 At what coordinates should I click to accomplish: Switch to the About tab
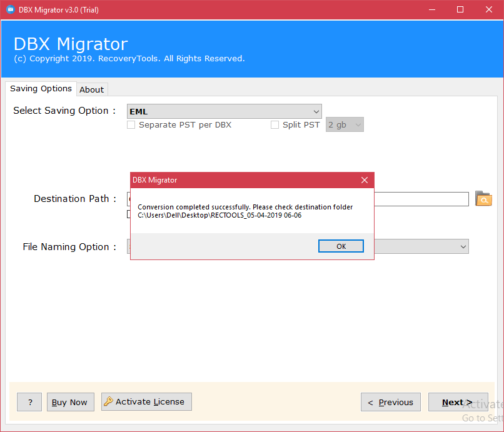[x=91, y=89]
